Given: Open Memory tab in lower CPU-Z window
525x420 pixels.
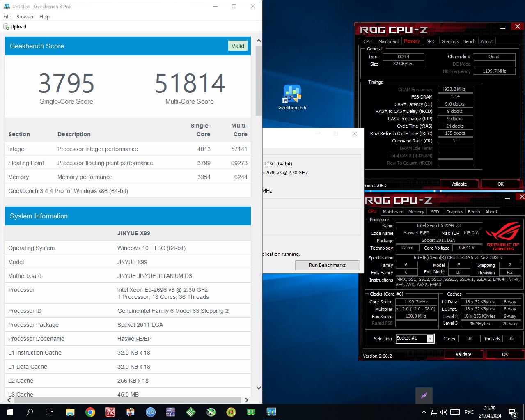Looking at the screenshot, I should click(416, 212).
